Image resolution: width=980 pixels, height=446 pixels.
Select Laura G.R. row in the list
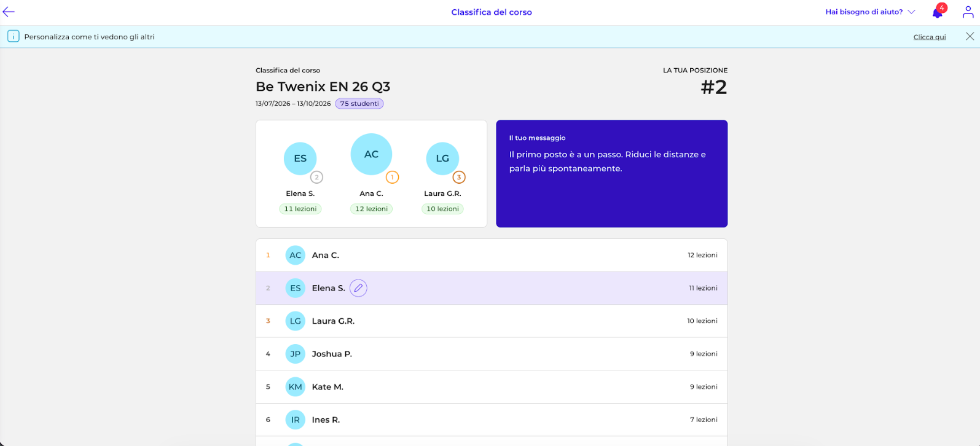point(492,321)
